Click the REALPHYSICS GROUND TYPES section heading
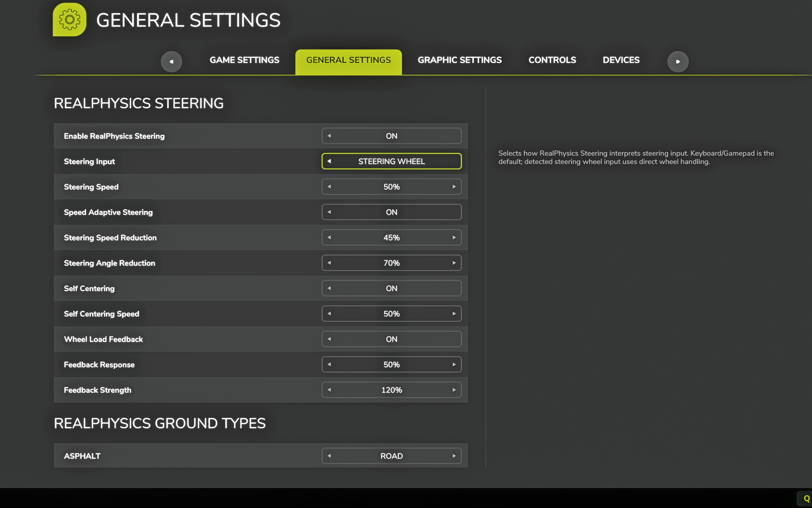 160,423
